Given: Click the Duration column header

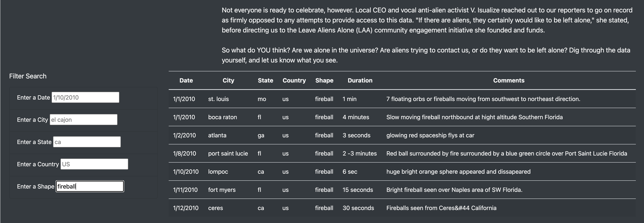Looking at the screenshot, I should 360,80.
